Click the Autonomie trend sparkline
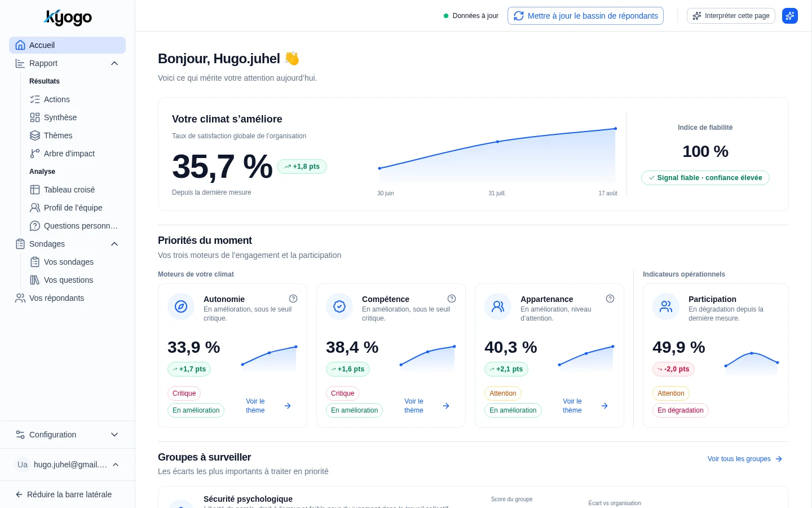This screenshot has width=812, height=508. click(269, 358)
